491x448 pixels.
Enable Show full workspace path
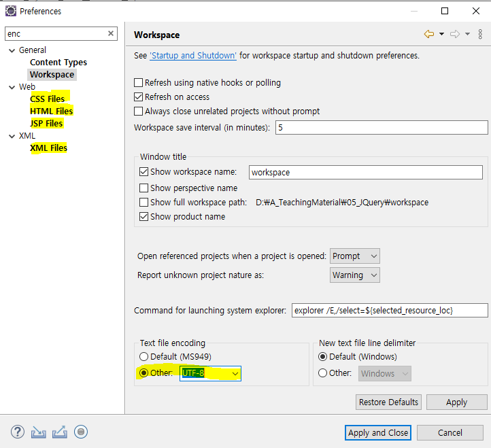143,202
